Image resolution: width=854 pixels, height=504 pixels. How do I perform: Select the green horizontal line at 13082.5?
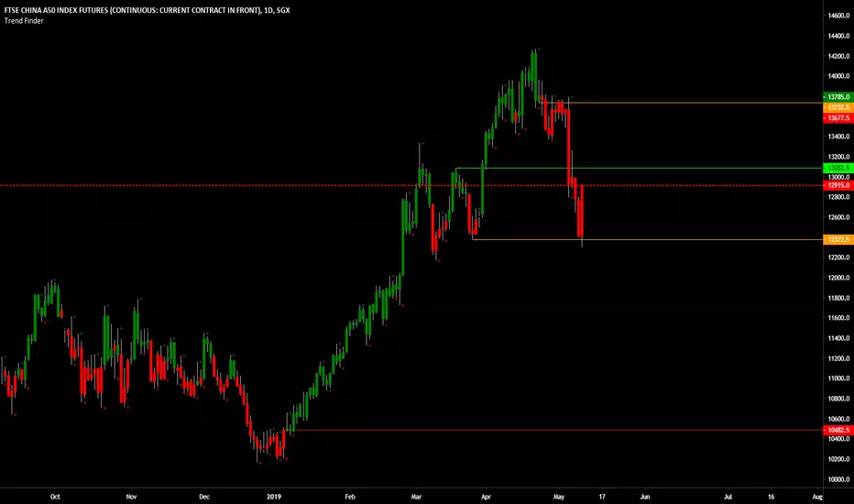[x=640, y=169]
